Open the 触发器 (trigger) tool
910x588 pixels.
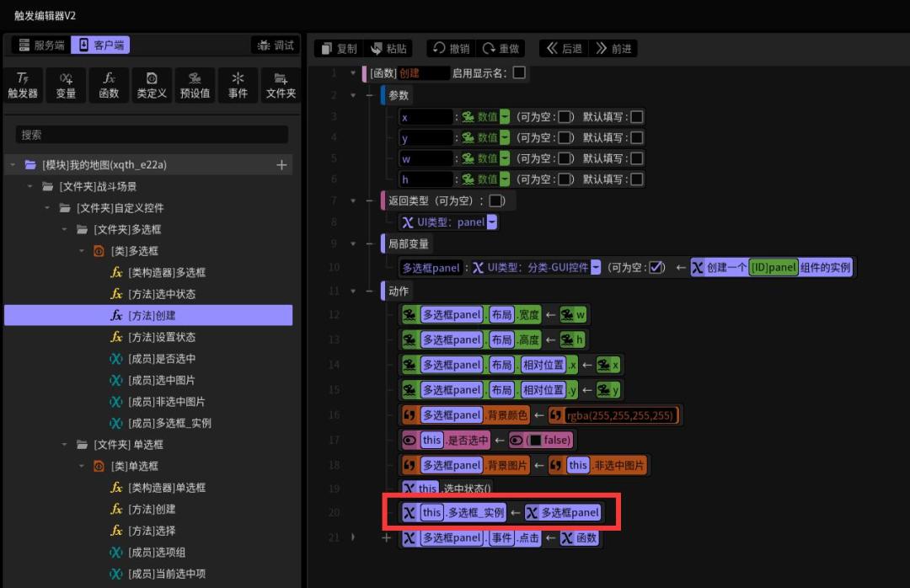point(23,85)
